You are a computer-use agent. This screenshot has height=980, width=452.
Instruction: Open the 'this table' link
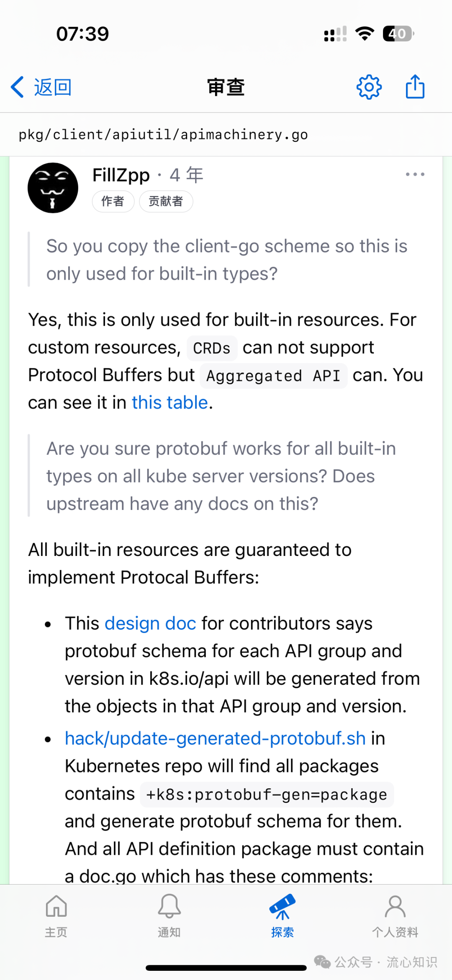[x=170, y=402]
